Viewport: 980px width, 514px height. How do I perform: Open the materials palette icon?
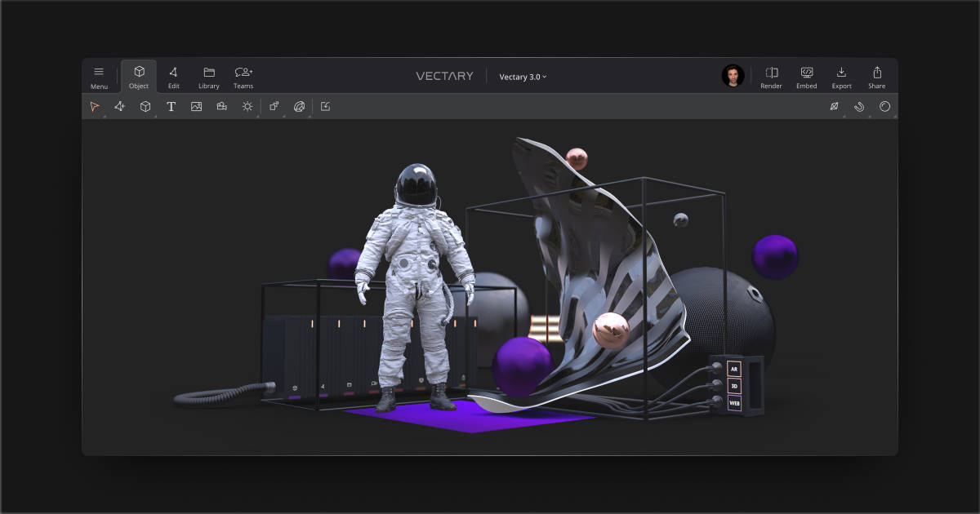tap(299, 106)
